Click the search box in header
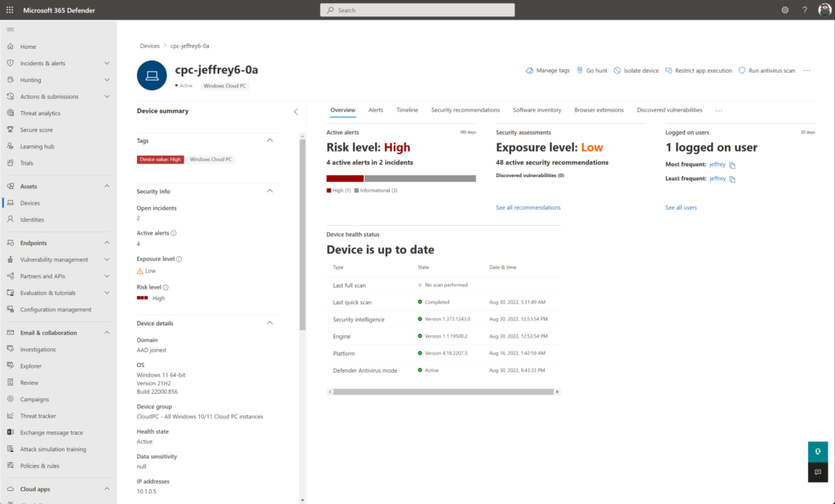 [x=417, y=10]
